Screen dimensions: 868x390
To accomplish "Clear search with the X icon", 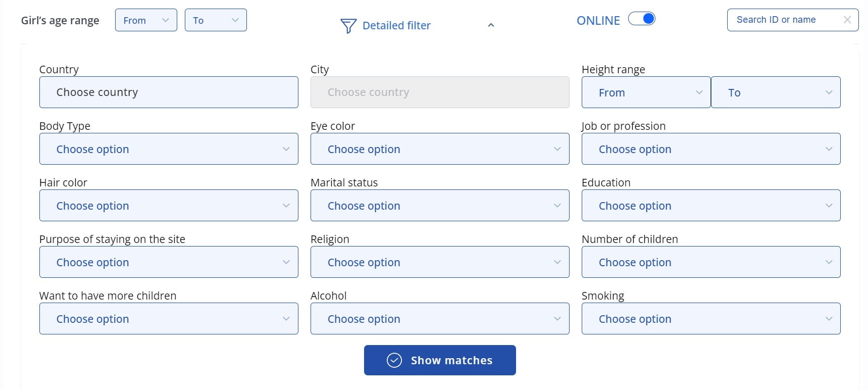I will click(847, 20).
